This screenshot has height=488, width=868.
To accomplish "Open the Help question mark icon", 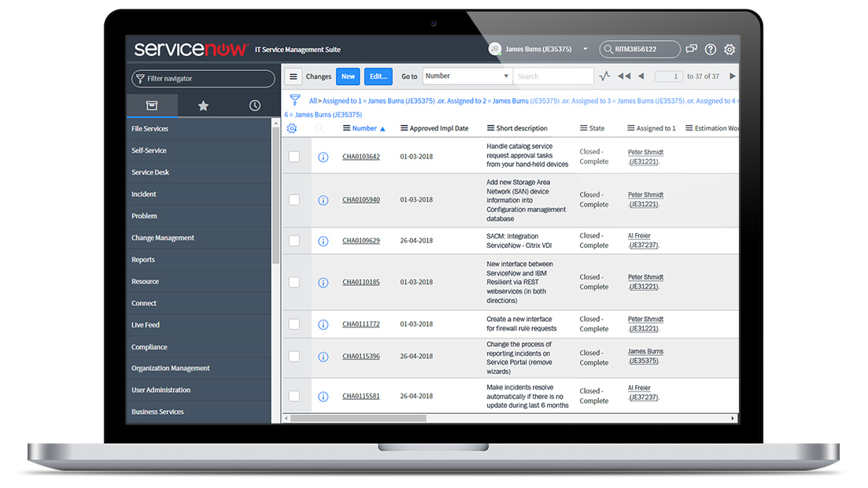I will pos(710,49).
